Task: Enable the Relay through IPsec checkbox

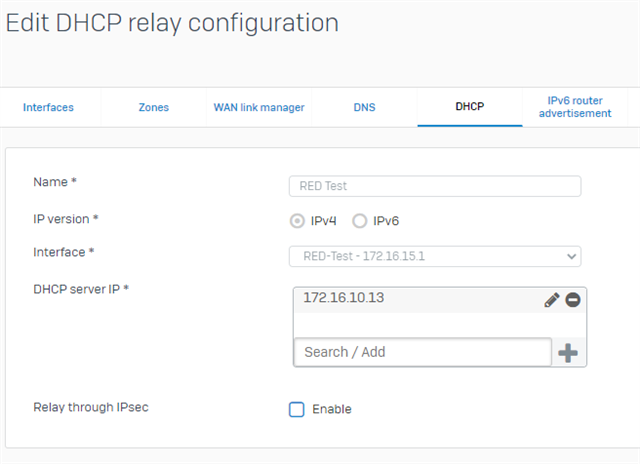Action: 297,409
